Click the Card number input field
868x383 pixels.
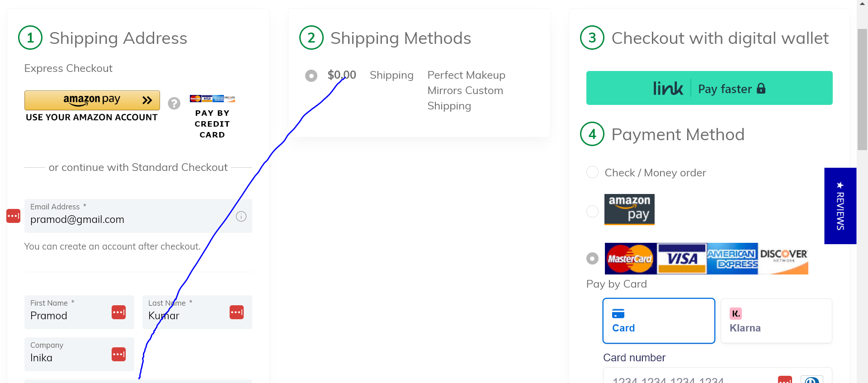[x=687, y=378]
